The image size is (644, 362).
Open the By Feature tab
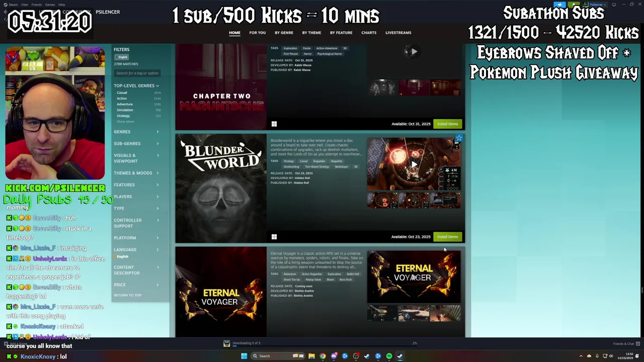[x=341, y=33]
